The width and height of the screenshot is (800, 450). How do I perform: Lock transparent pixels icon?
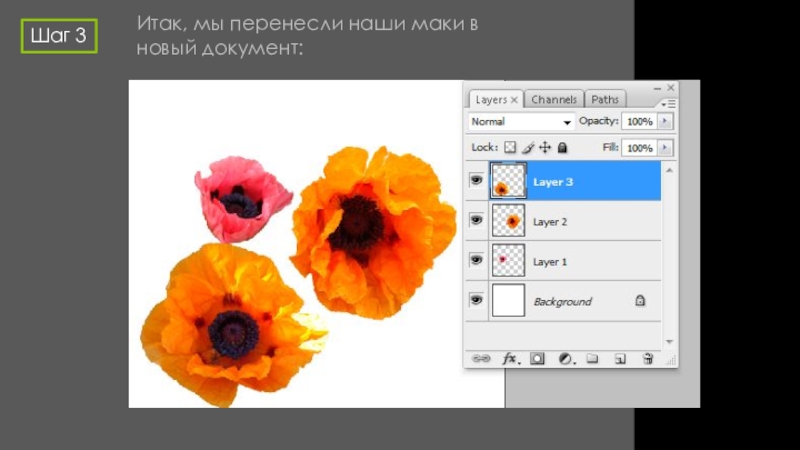(510, 148)
